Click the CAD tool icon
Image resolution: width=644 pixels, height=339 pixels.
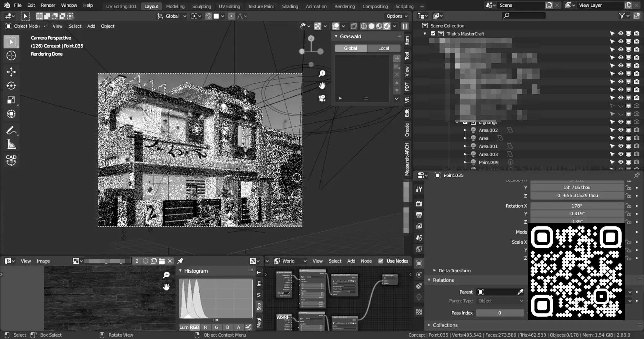pos(11,160)
